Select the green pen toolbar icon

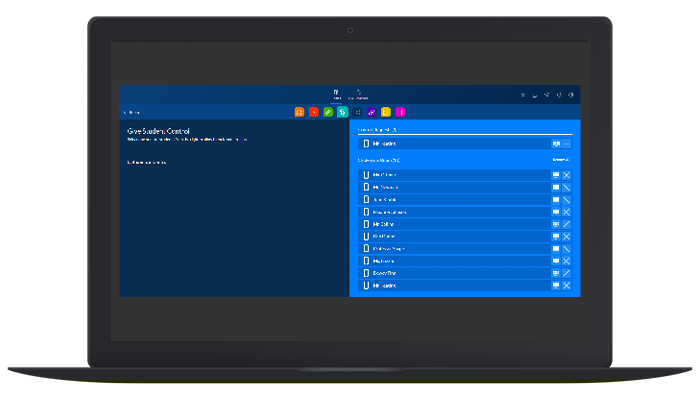coord(328,112)
